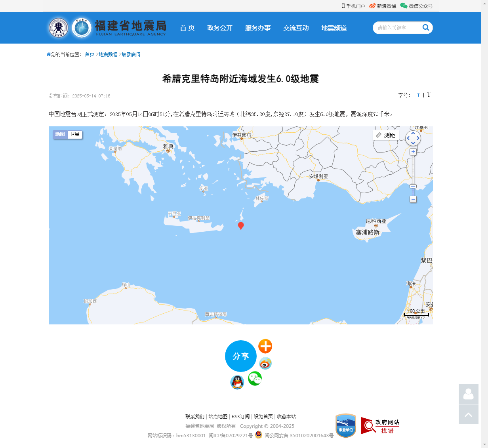Adjust the map zoom slider
This screenshot has height=448, width=488.
[x=413, y=186]
